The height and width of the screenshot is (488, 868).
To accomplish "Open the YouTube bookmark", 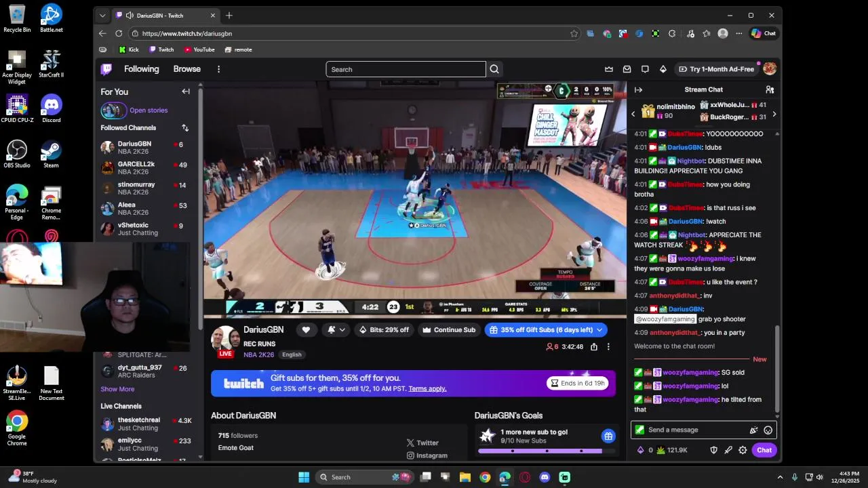I will point(199,49).
